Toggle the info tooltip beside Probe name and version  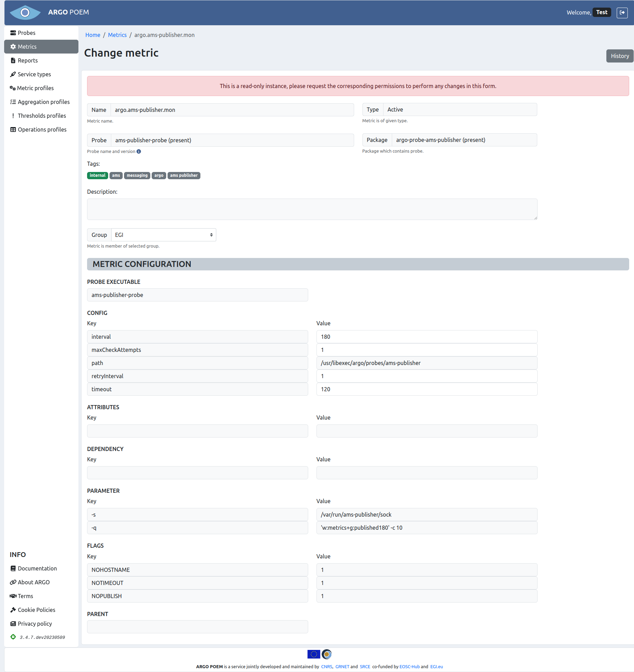tap(139, 151)
